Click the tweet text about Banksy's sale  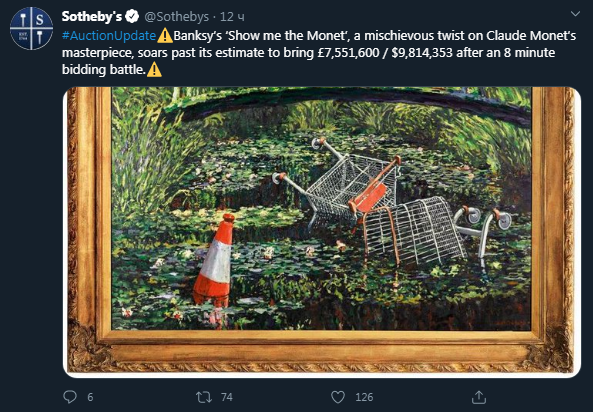pos(319,53)
